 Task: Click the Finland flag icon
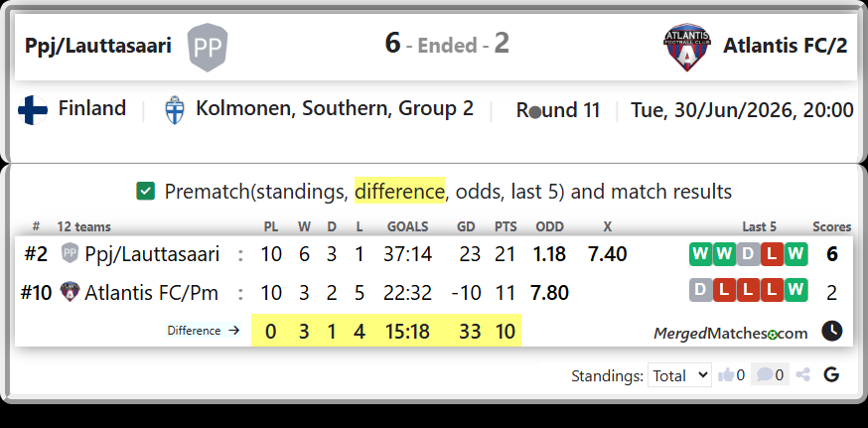[33, 109]
